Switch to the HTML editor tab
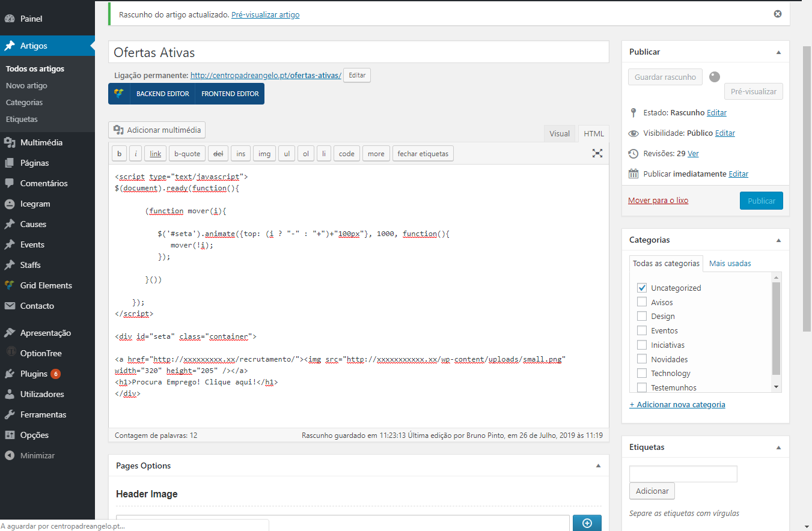The height and width of the screenshot is (531, 812). tap(594, 133)
